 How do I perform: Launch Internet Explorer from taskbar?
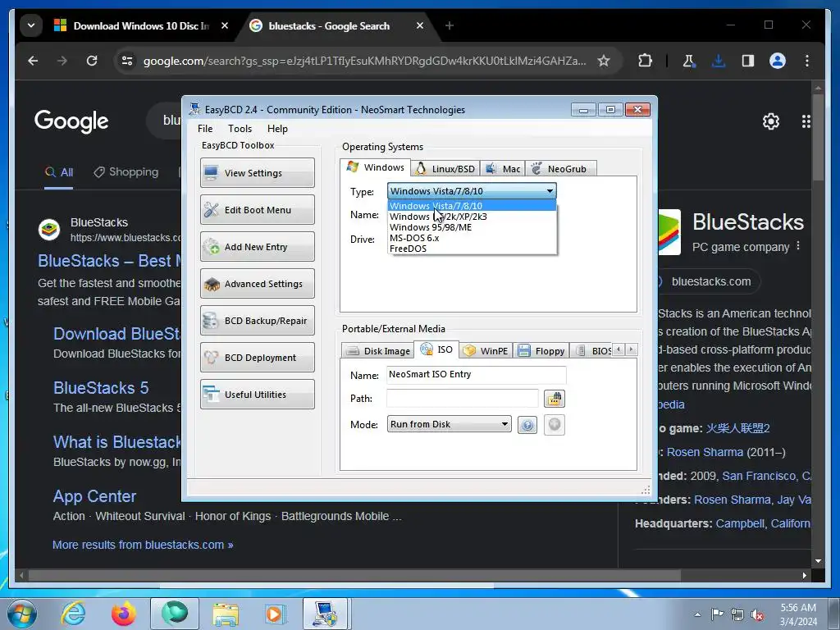[72, 614]
